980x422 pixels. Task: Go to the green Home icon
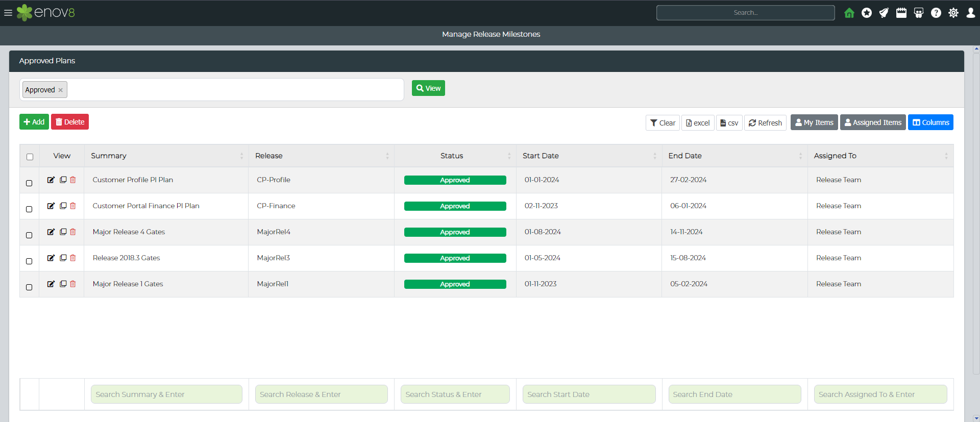coord(849,13)
